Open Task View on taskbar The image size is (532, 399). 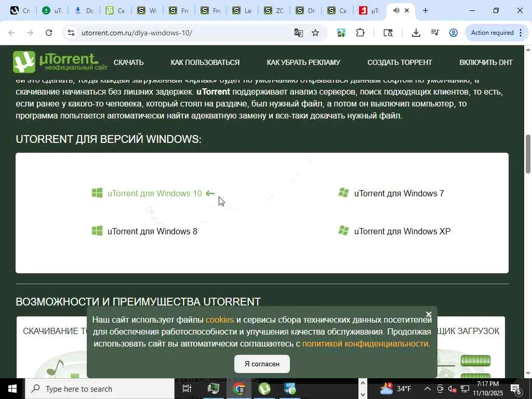pyautogui.click(x=187, y=389)
